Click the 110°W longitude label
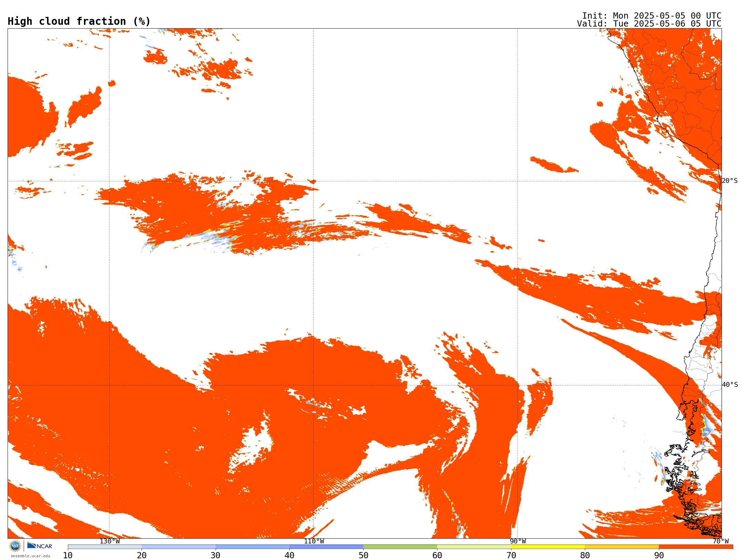The image size is (744, 560). [314, 541]
